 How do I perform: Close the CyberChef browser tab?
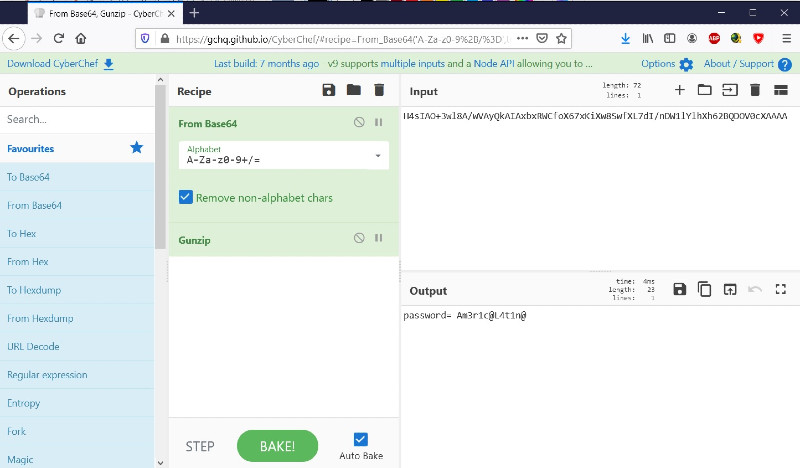(171, 14)
